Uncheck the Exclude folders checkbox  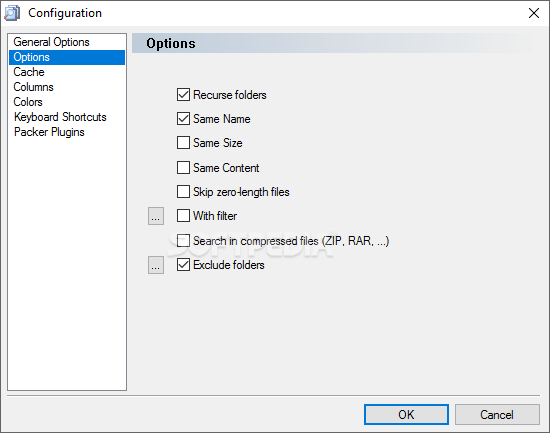coord(183,265)
